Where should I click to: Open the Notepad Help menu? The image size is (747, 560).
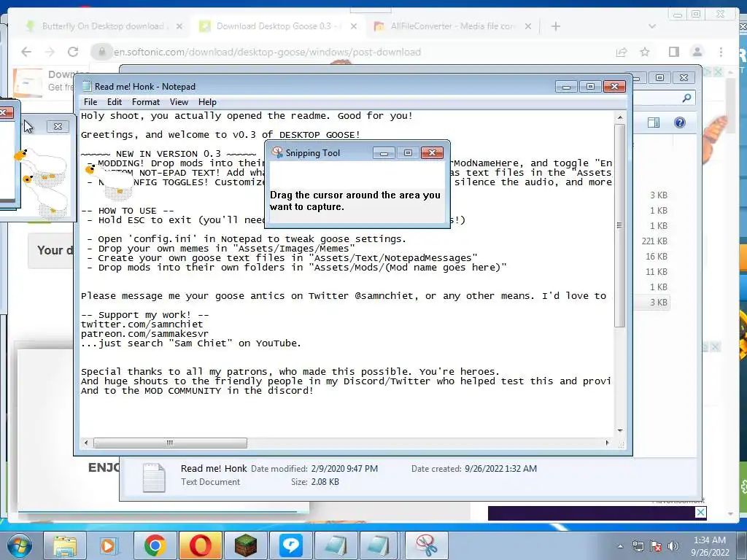[207, 102]
